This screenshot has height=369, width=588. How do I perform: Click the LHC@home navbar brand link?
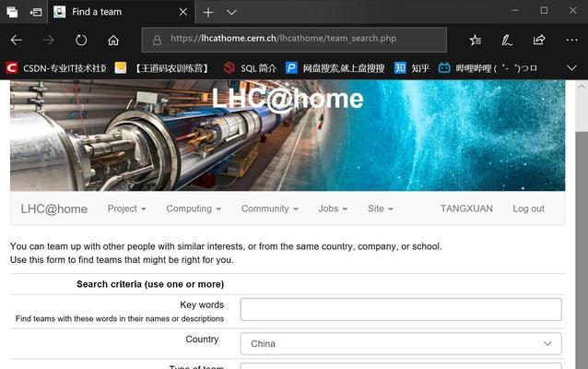click(x=54, y=208)
